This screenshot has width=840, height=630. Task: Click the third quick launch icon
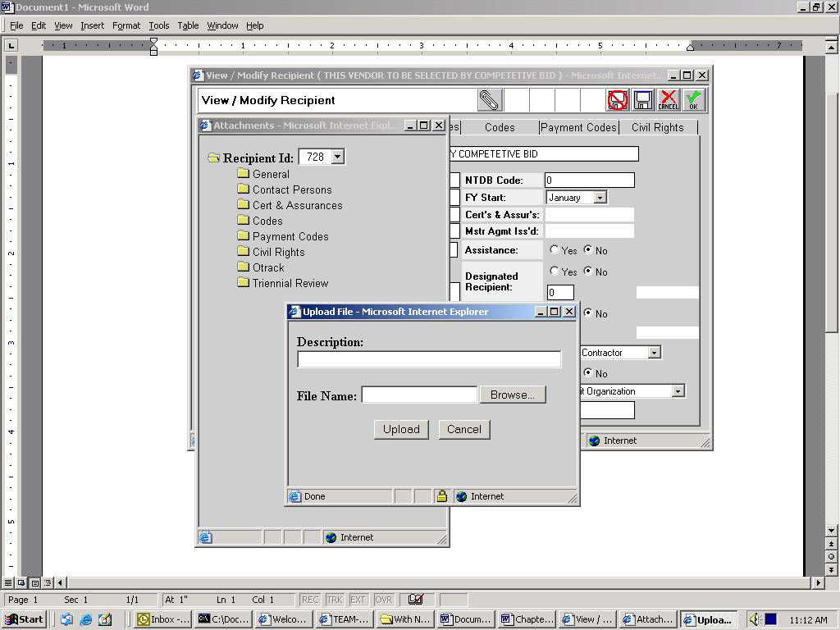[x=105, y=619]
